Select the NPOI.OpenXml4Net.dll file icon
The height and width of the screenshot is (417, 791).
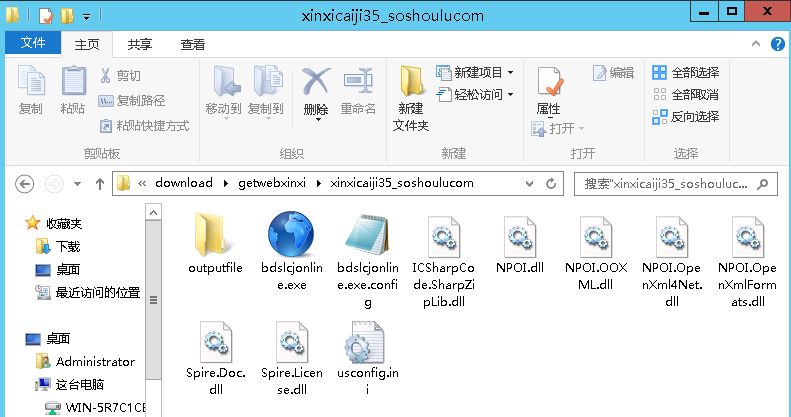click(x=672, y=236)
